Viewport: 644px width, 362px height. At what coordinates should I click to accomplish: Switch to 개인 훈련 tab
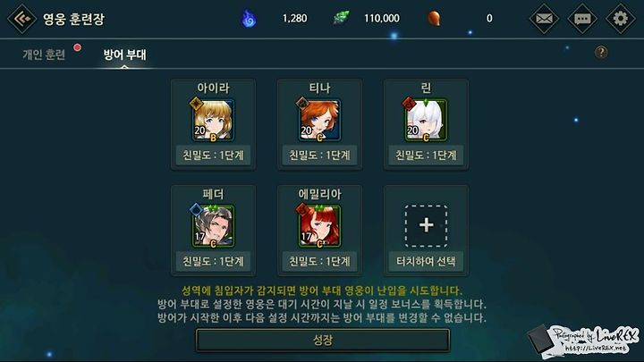tap(44, 55)
